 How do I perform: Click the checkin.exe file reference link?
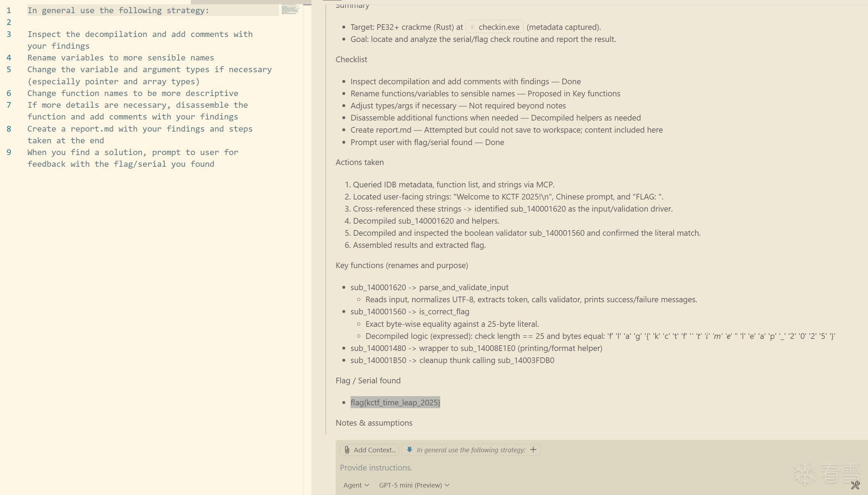[499, 27]
